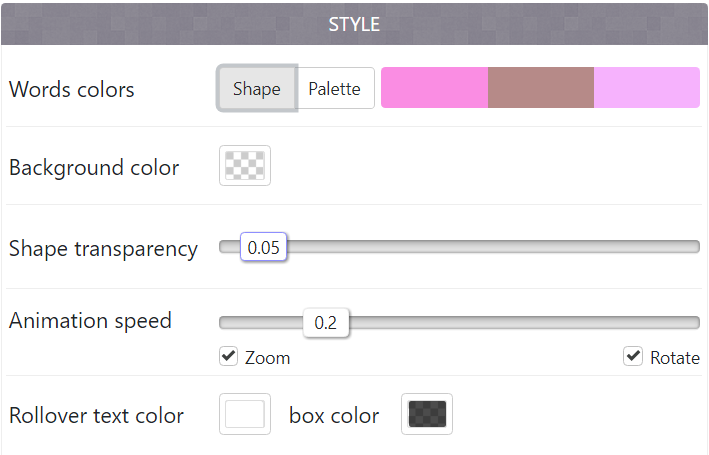Switch words colors to Palette

pos(335,88)
